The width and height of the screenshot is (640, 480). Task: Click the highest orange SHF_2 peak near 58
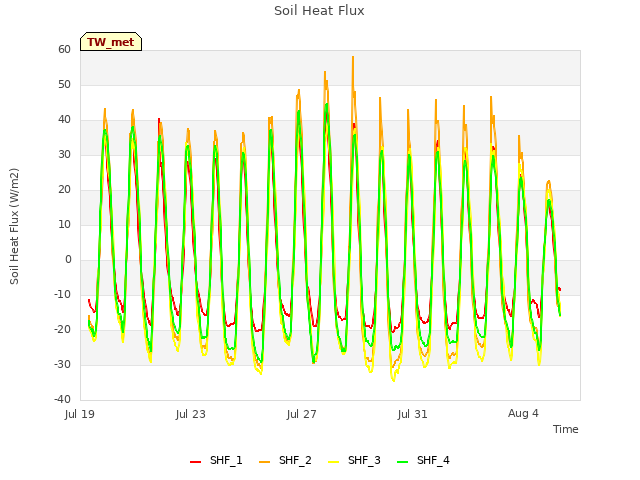coord(353,57)
